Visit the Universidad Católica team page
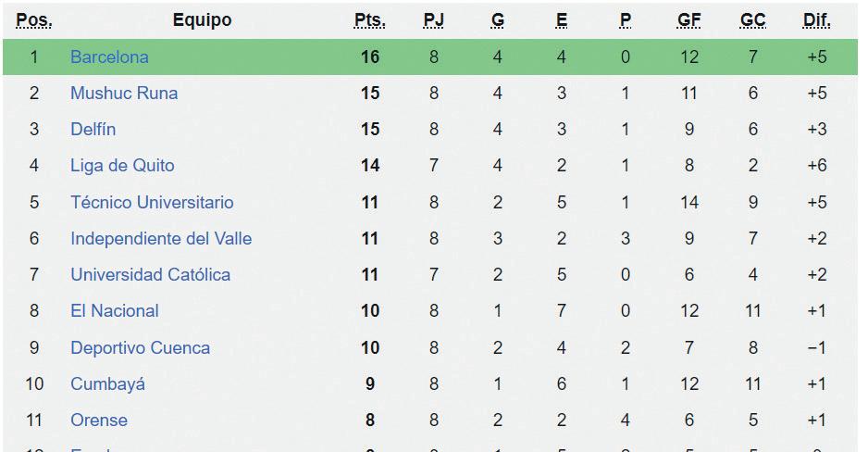 pos(150,275)
